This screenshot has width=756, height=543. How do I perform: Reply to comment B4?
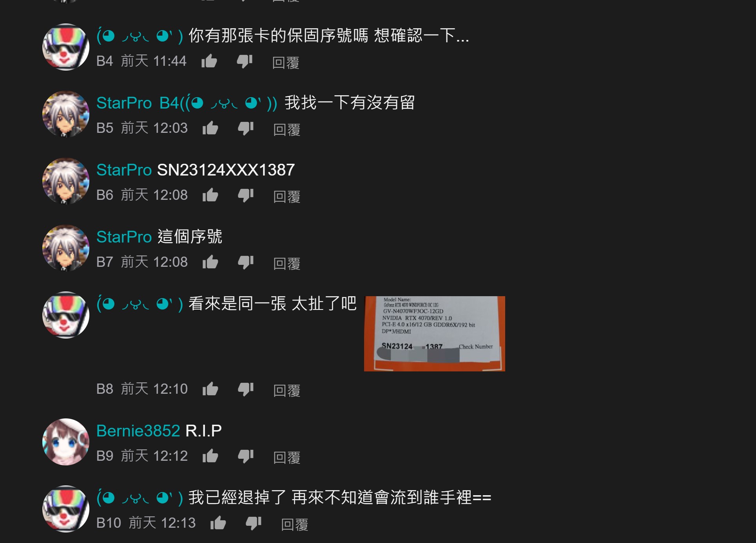click(x=286, y=62)
